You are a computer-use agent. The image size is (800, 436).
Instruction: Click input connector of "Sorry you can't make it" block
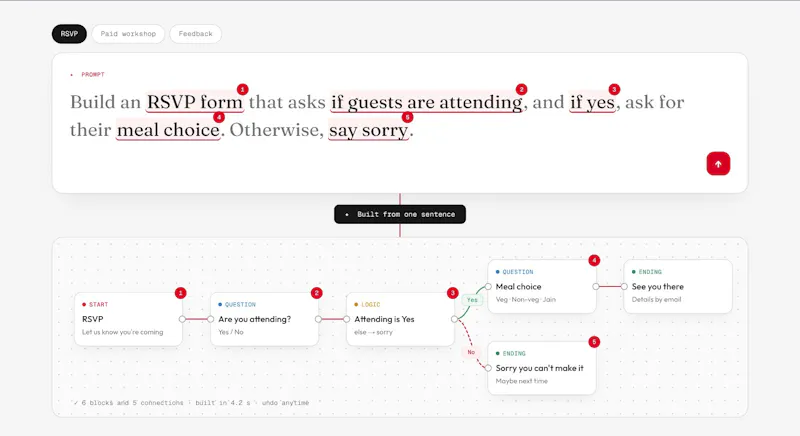(x=488, y=368)
